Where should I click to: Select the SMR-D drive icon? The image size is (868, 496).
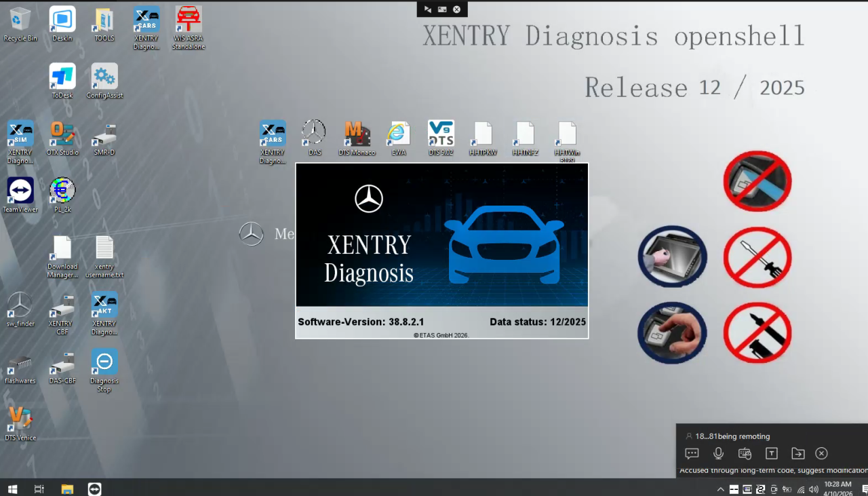point(104,134)
